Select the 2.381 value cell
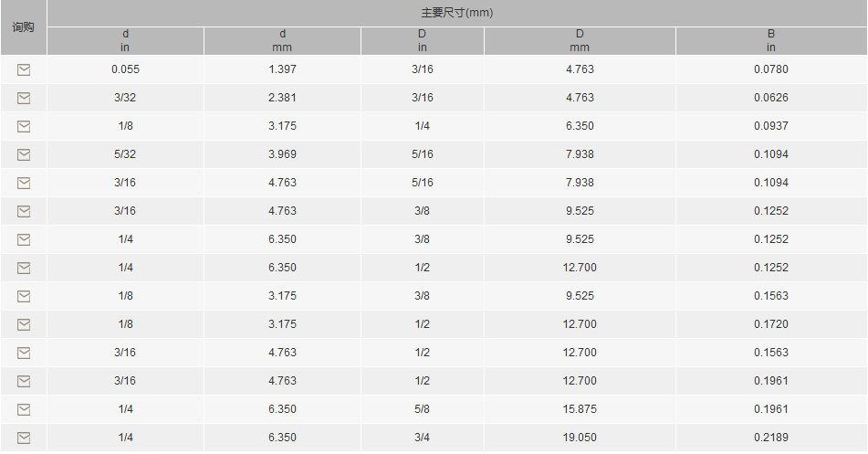868x454 pixels. coord(282,98)
